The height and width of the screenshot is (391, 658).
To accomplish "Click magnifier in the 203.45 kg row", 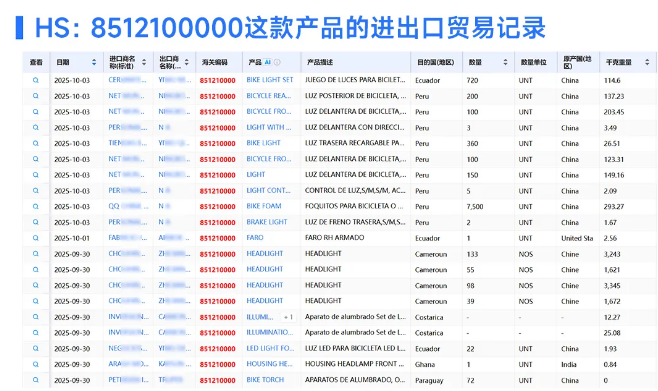I will (36, 112).
